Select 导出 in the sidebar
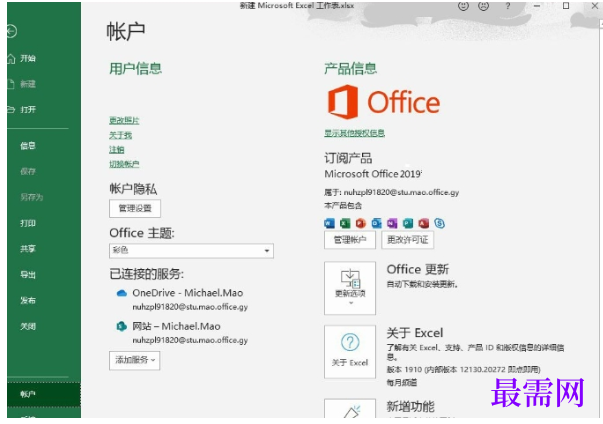Viewport: 603px width, 424px height. [x=28, y=274]
